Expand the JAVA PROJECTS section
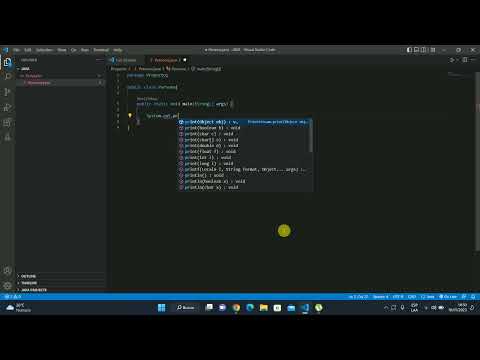The image size is (480, 360). click(x=60, y=290)
